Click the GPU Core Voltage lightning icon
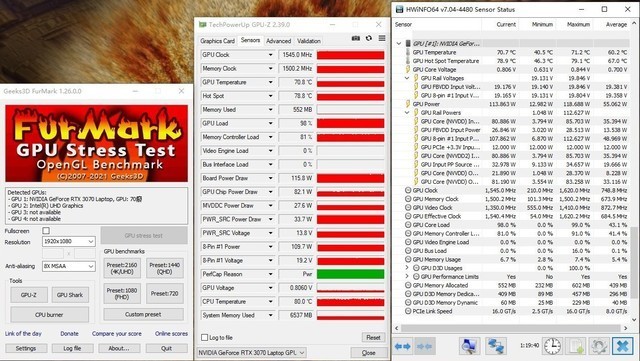640x361 pixels. 408,69
